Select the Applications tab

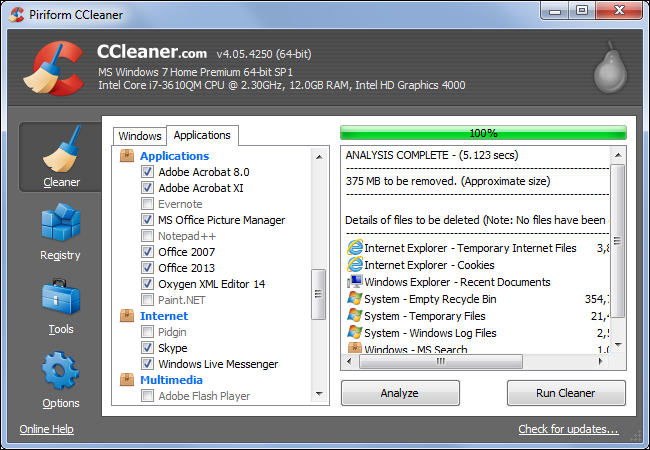[202, 135]
